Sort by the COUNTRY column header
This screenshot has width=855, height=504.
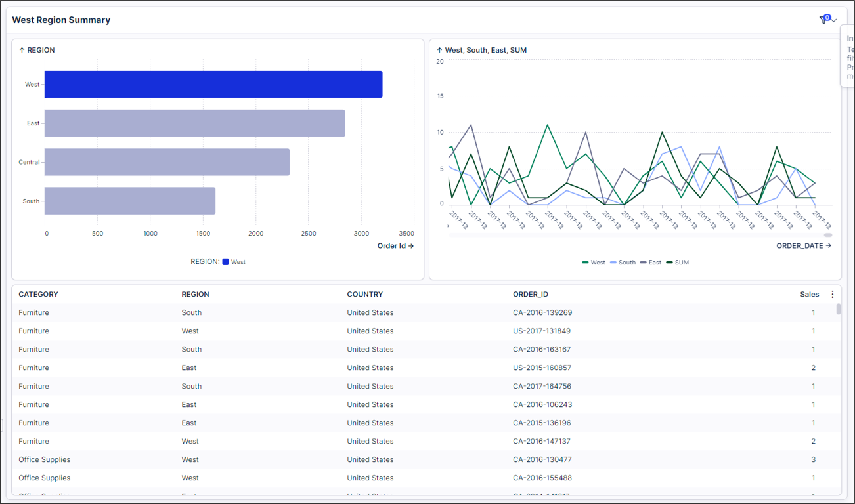pyautogui.click(x=364, y=295)
